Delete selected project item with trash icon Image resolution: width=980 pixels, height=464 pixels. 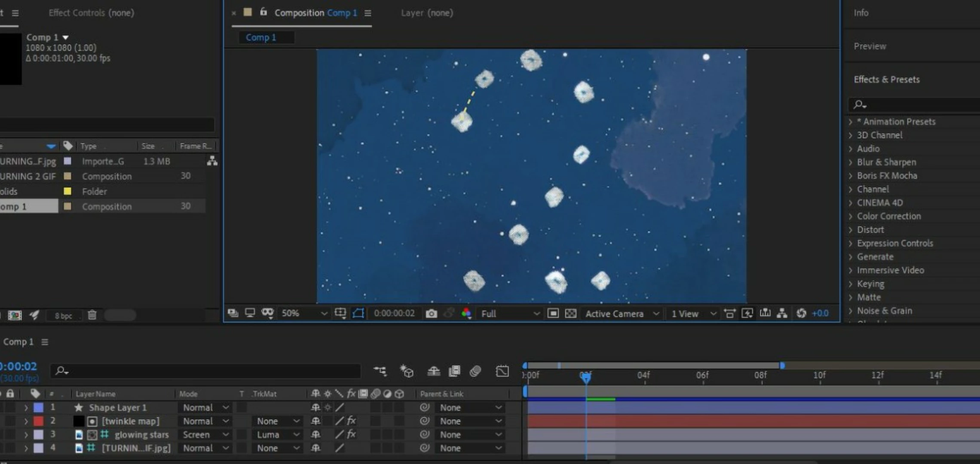92,315
